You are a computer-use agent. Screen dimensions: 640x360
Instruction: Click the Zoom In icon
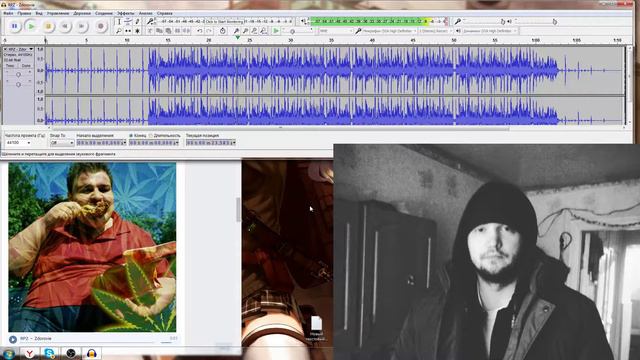tap(236, 31)
